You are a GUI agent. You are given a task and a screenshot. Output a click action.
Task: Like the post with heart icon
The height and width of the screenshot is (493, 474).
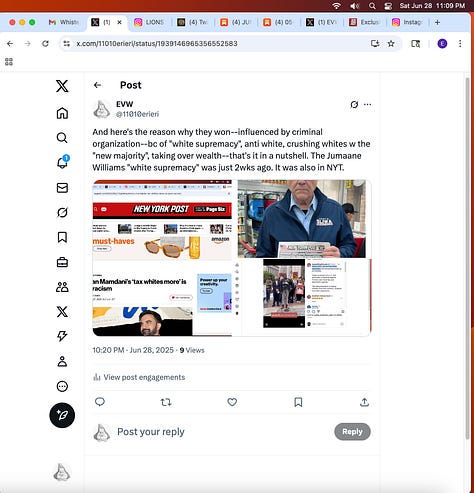pyautogui.click(x=232, y=402)
